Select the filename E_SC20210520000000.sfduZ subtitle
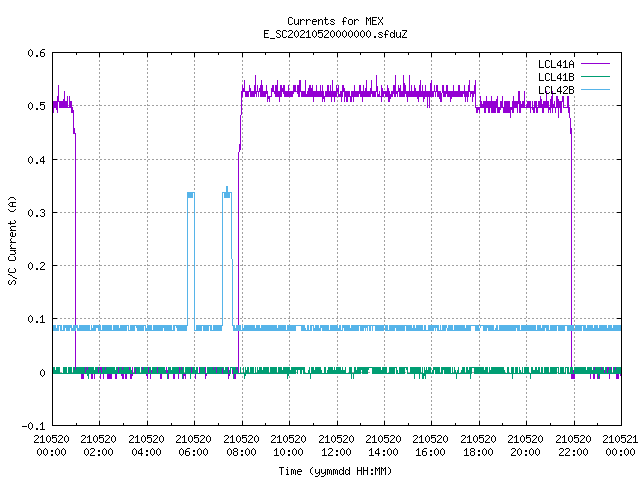The width and height of the screenshot is (640, 480). coord(335,34)
